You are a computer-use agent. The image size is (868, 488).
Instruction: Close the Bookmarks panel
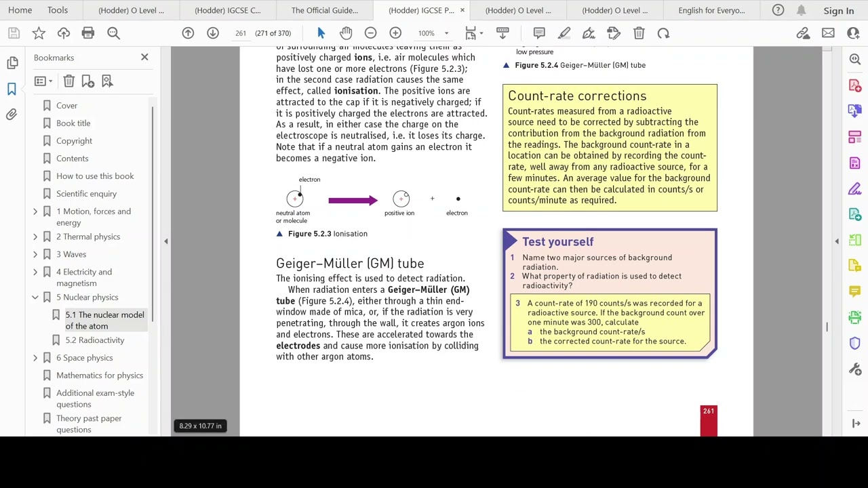point(144,58)
